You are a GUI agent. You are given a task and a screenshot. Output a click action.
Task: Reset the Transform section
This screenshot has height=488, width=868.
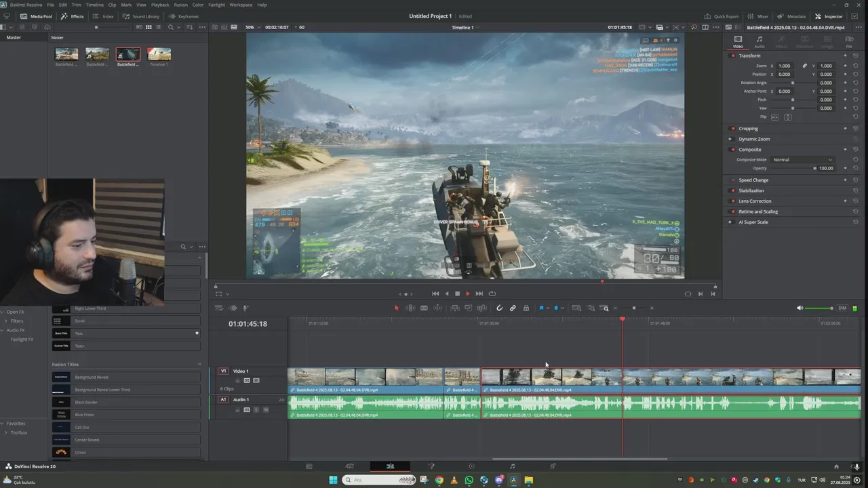click(856, 56)
